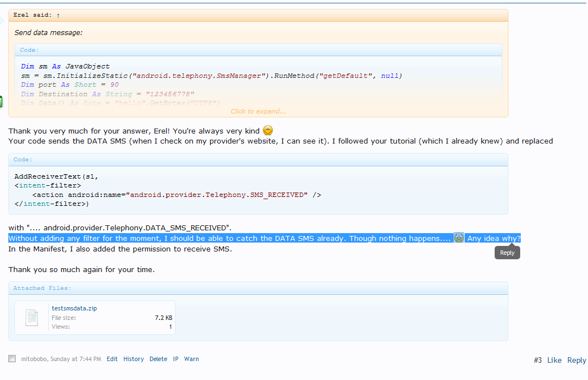This screenshot has width=588, height=380.
Task: Open mitobobo's user profile
Action: (34, 359)
